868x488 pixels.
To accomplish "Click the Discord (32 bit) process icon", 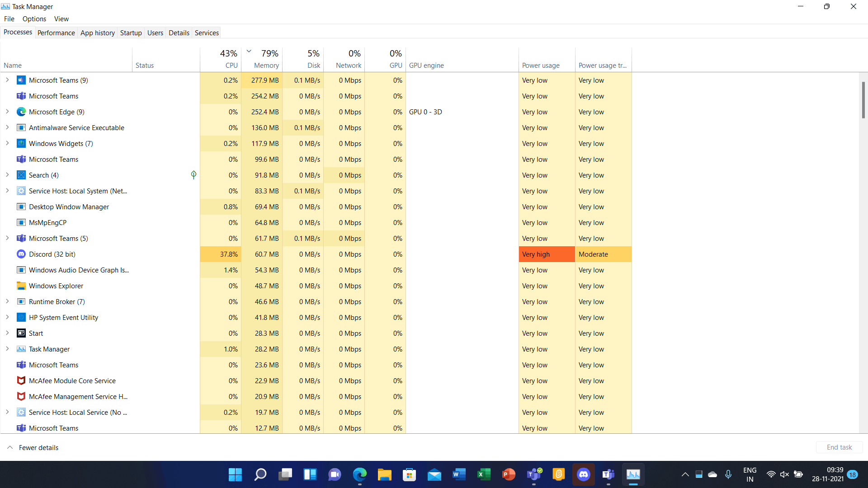I will (21, 254).
